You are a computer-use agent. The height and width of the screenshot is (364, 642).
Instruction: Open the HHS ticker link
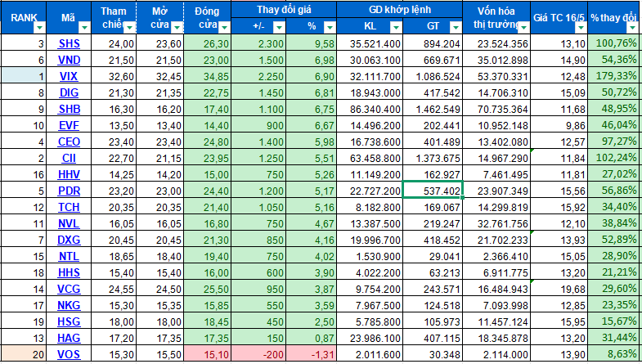pos(69,272)
